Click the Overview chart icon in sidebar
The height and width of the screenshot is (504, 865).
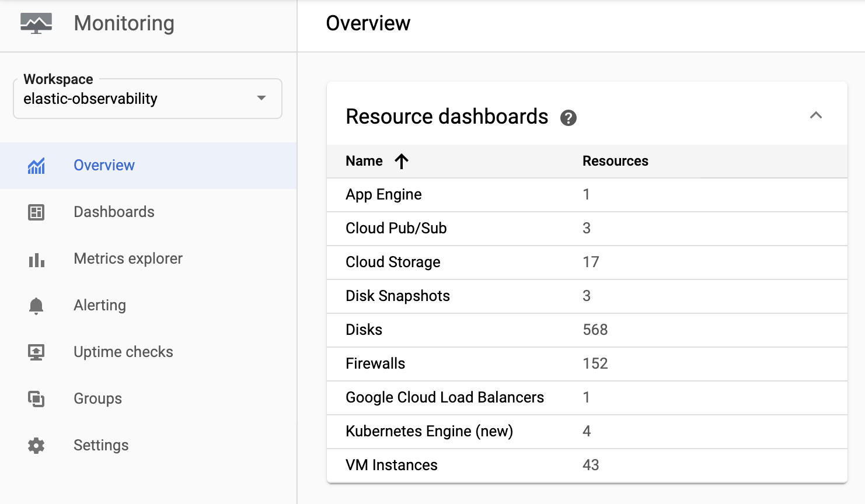point(36,166)
